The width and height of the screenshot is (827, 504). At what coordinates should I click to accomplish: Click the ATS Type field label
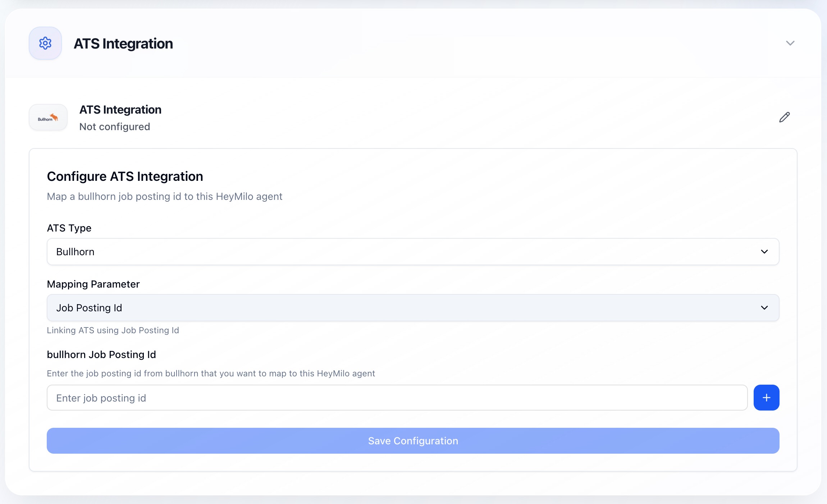tap(69, 228)
